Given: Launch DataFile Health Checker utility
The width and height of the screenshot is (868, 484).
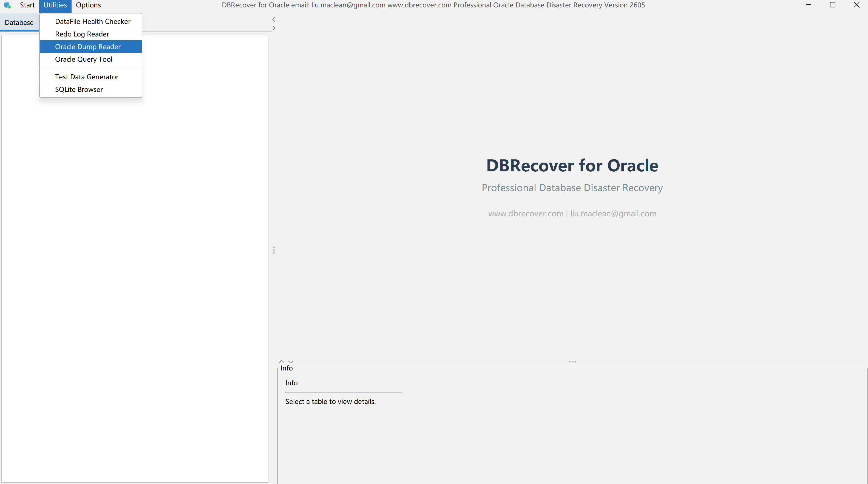Looking at the screenshot, I should pyautogui.click(x=91, y=21).
